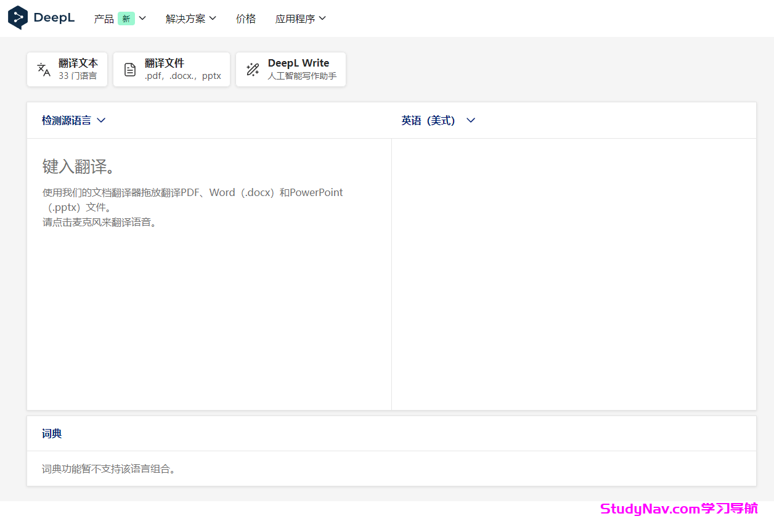Viewport: 774px width, 532px height.
Task: Click the 请点击麦克风来翻译语音 hint text
Action: [102, 222]
